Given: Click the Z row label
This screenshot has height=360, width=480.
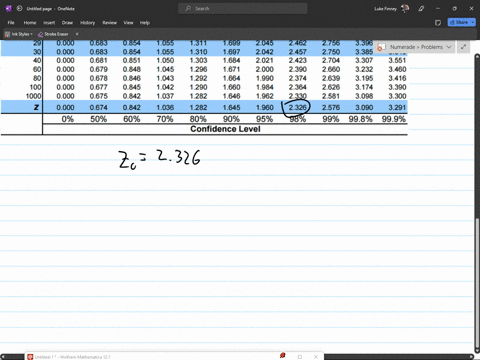Looking at the screenshot, I should point(36,107).
